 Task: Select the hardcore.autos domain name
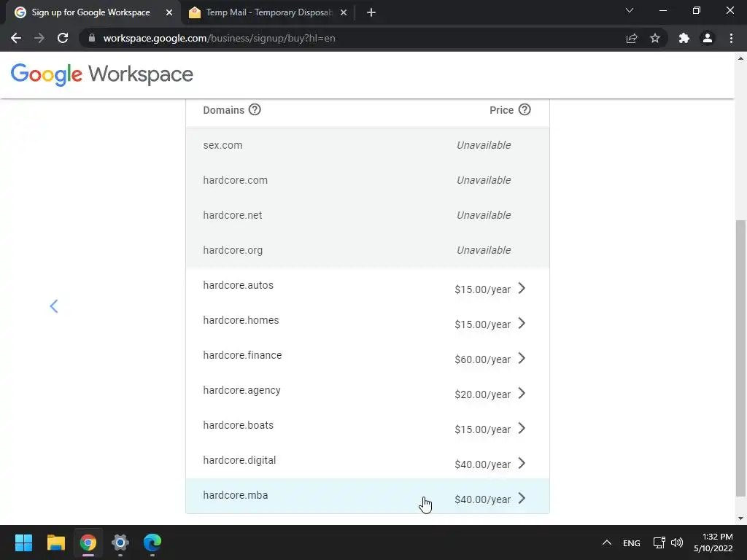pyautogui.click(x=239, y=285)
